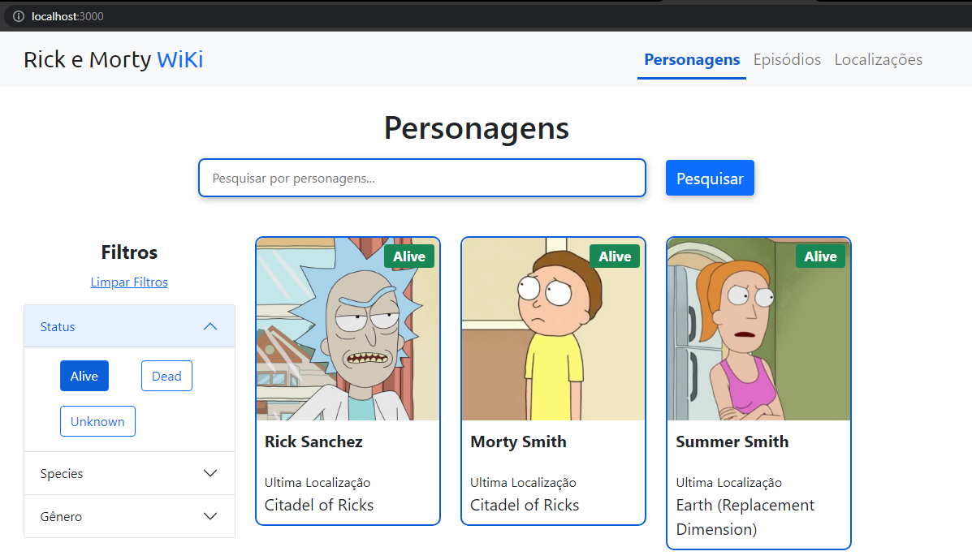Click Ultima Localização label on Morty Smith card

click(x=523, y=483)
